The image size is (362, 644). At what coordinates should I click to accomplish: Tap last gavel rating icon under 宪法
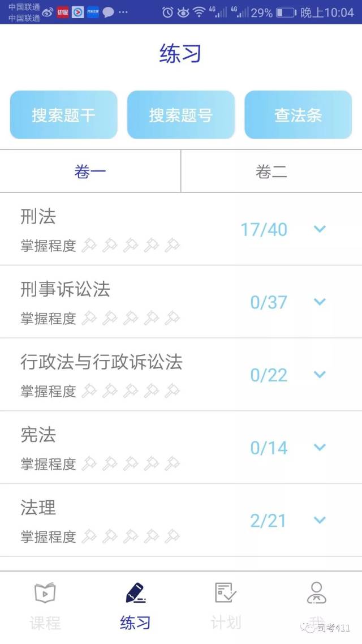tap(172, 464)
